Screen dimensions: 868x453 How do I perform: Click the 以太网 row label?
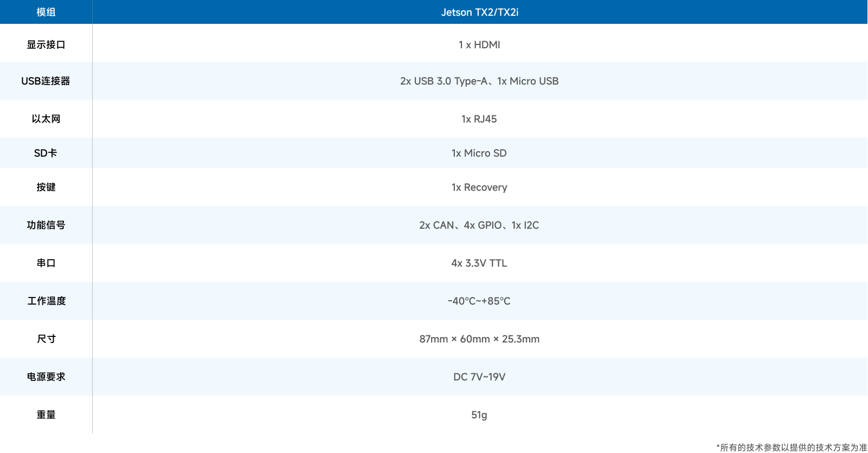coord(46,119)
